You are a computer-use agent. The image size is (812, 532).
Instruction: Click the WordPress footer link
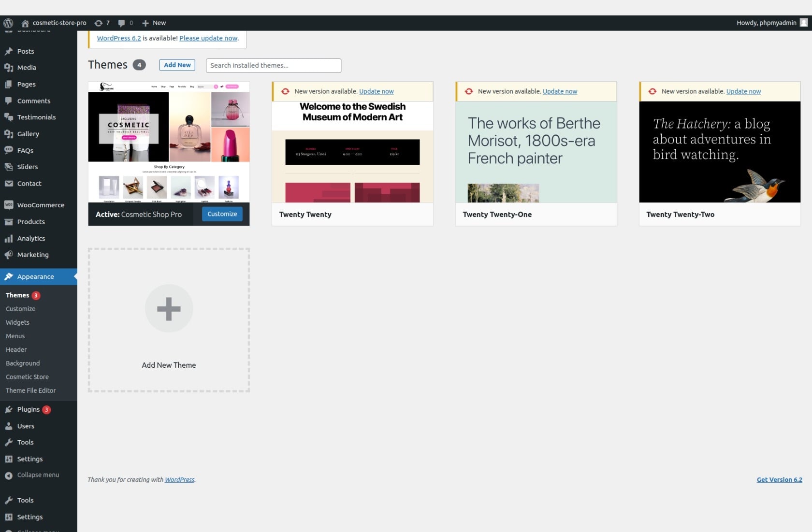click(179, 480)
